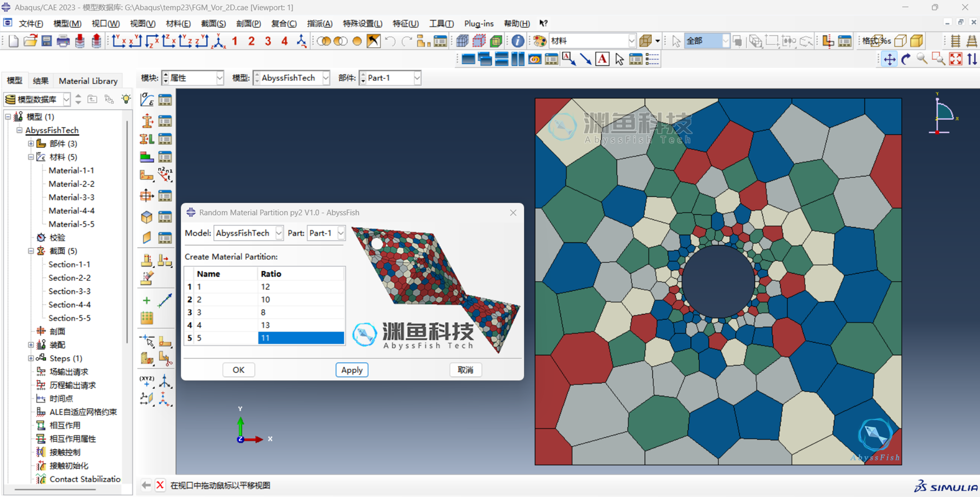Viewport: 980px width, 497px height.
Task: Expand the 部件 (3) tree node
Action: click(x=30, y=143)
